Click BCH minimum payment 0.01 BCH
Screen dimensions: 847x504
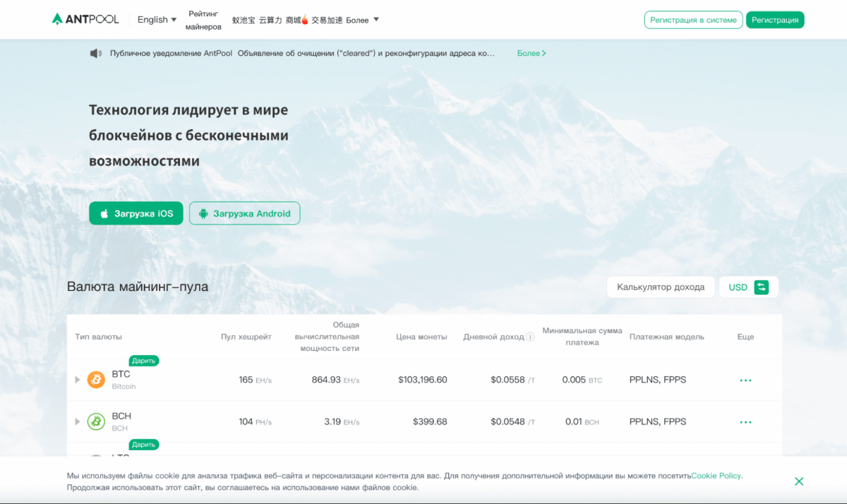[x=582, y=421]
